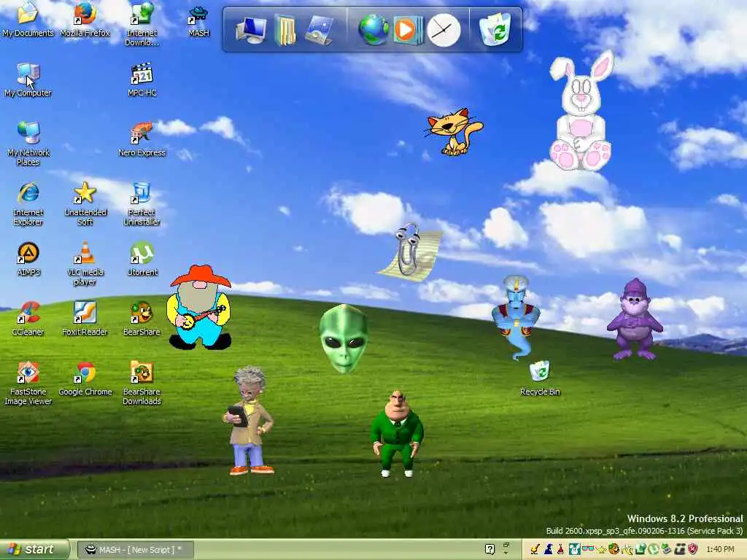
Task: Click the globe icon in the top dock
Action: [x=373, y=29]
